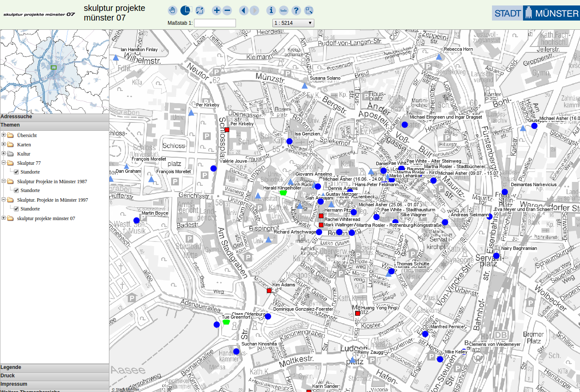This screenshot has width=580, height=392.
Task: Click the Übersicht folder icon
Action: (10, 135)
